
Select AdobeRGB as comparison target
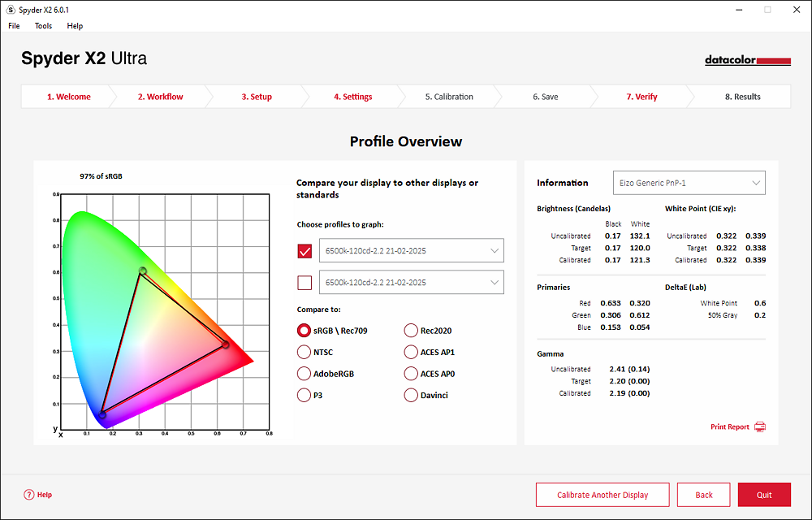point(304,373)
